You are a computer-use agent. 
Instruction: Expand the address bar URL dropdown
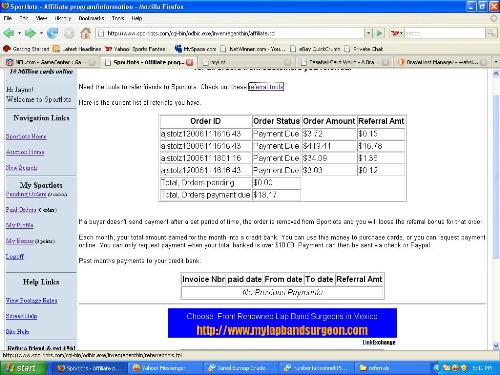(x=368, y=33)
